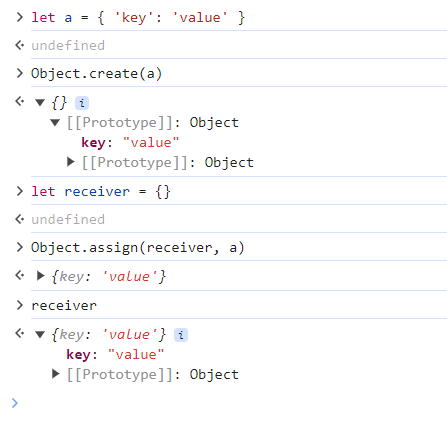The width and height of the screenshot is (447, 432).
Task: Click the input chevron before the receiver command
Action: pyautogui.click(x=20, y=305)
